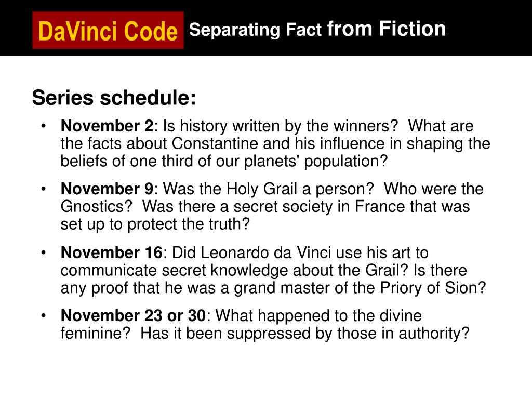Click the bullet point before November 16
Image resolution: width=532 pixels, height=399 pixels.
(x=43, y=253)
